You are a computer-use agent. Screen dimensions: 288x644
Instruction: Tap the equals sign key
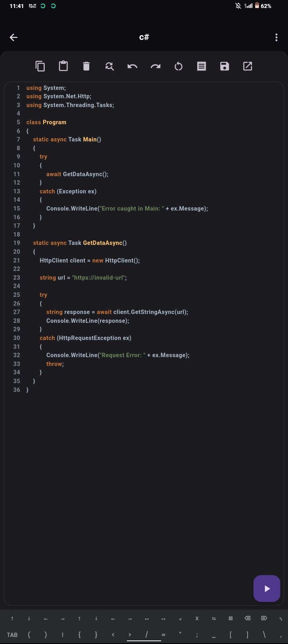click(163, 634)
